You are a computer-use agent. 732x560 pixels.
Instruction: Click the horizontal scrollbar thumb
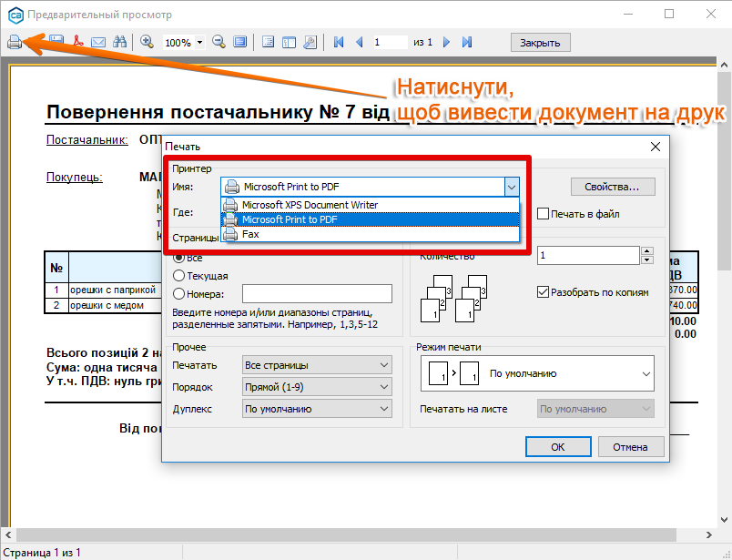[x=346, y=535]
